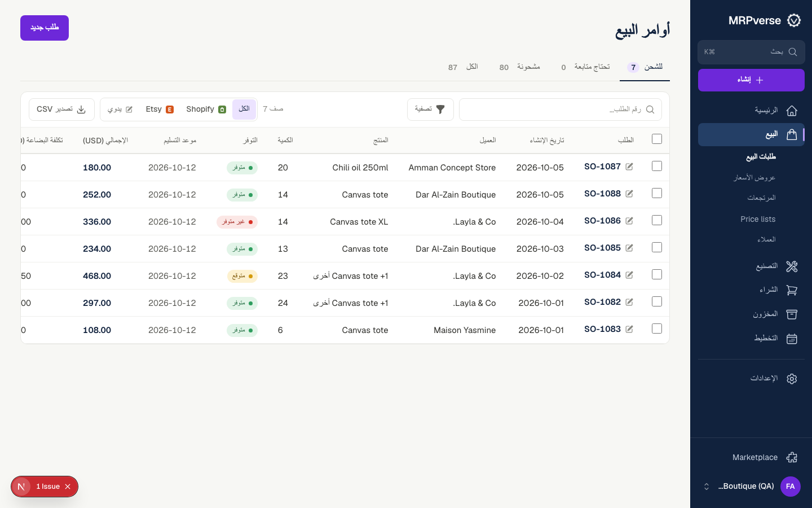Open the المخزون inventory box icon
812x508 pixels.
(x=792, y=314)
